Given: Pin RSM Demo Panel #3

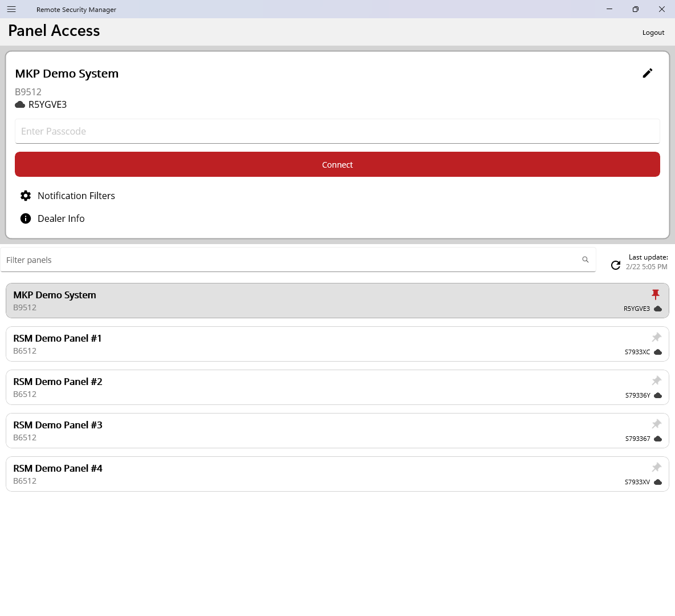Looking at the screenshot, I should [656, 424].
